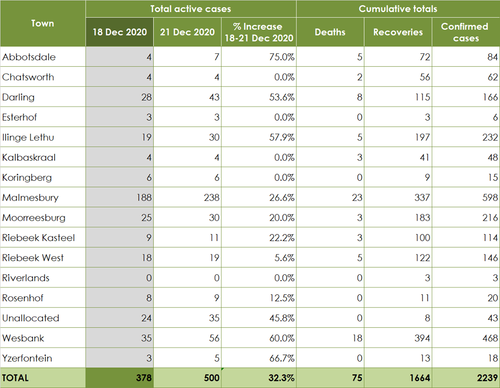Click the Malmesbury town cell

click(x=43, y=197)
